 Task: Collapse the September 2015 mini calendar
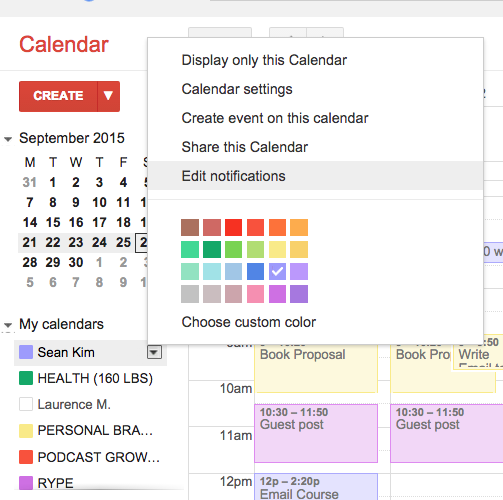(8, 139)
